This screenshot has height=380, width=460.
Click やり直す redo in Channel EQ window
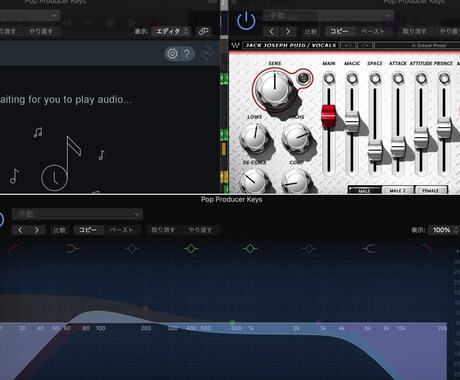click(x=200, y=230)
